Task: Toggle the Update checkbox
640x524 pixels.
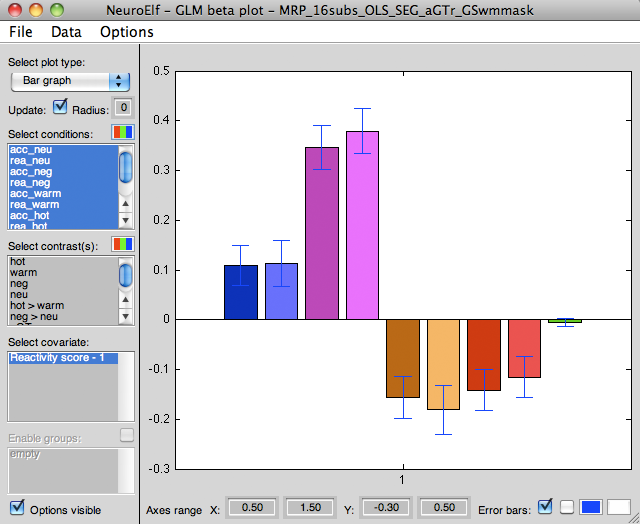Action: click(60, 107)
